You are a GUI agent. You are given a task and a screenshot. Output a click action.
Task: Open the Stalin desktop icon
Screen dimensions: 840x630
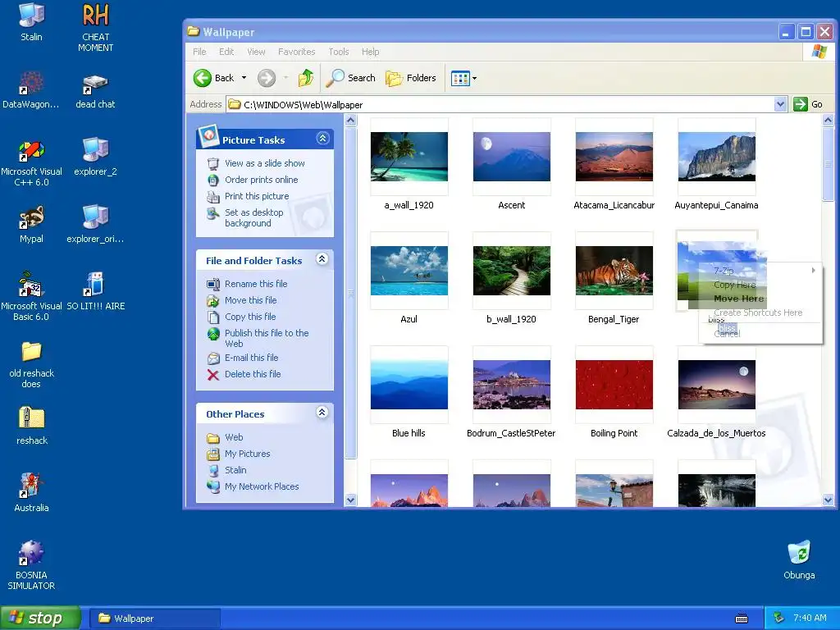(31, 22)
